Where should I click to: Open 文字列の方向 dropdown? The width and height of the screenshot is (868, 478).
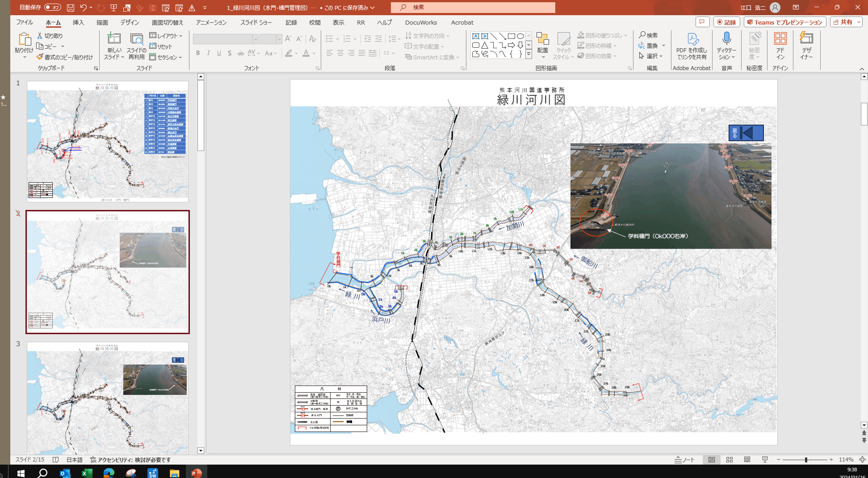[427, 36]
